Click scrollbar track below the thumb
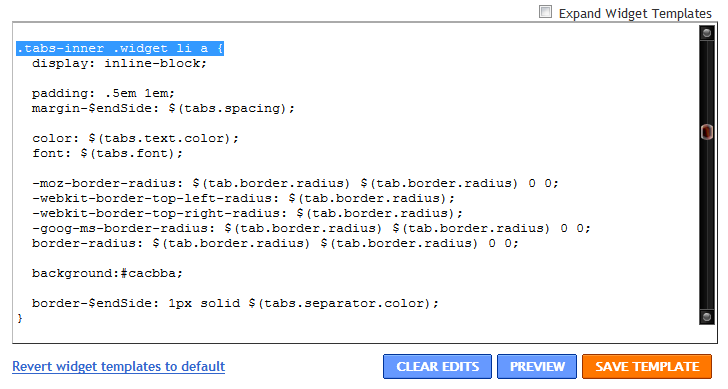Viewport: 728px width, 389px height. coord(707,225)
